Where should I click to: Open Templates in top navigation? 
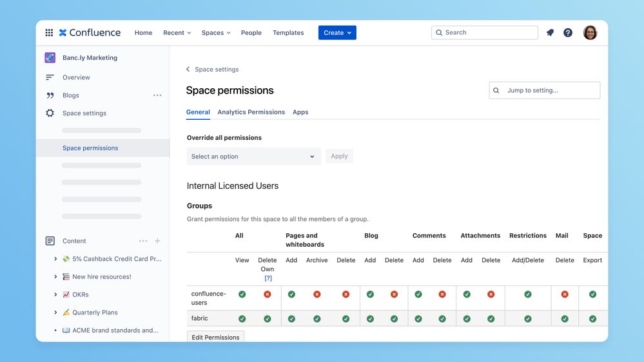[288, 32]
